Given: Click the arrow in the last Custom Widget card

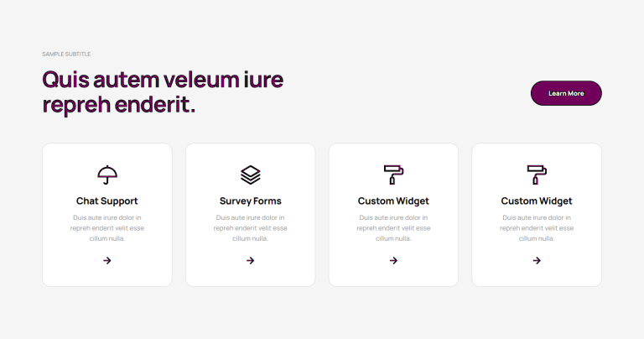Looking at the screenshot, I should pos(537,260).
